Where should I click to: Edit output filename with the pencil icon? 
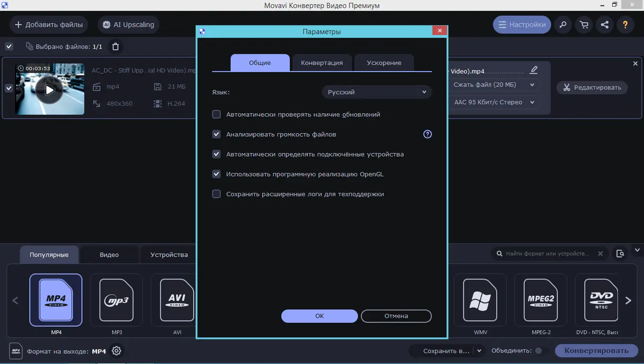point(534,70)
